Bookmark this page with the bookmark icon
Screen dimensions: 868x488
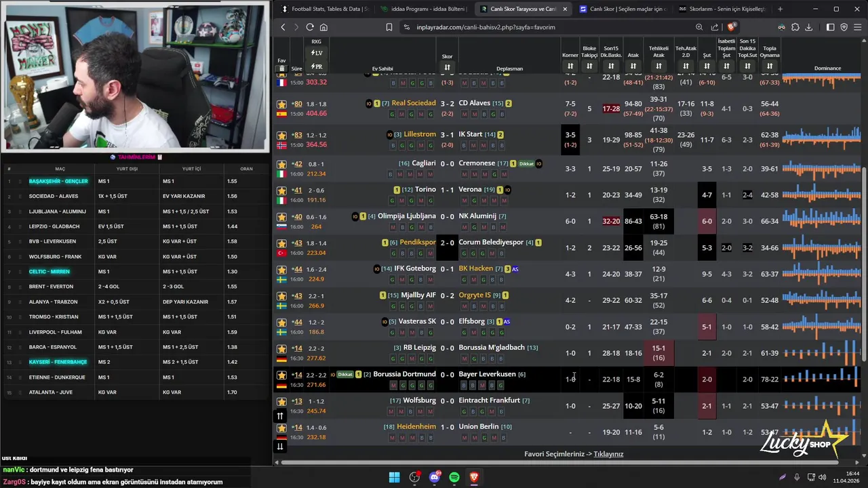point(389,27)
